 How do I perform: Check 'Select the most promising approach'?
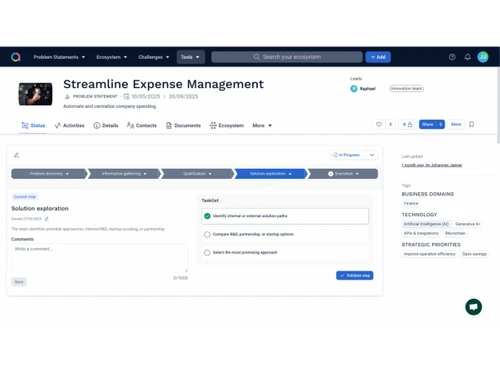(207, 252)
